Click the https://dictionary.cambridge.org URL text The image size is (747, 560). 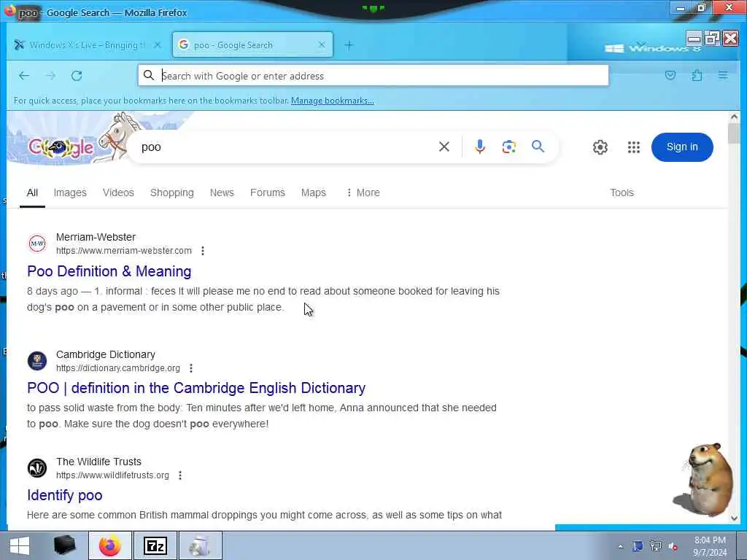[118, 368]
